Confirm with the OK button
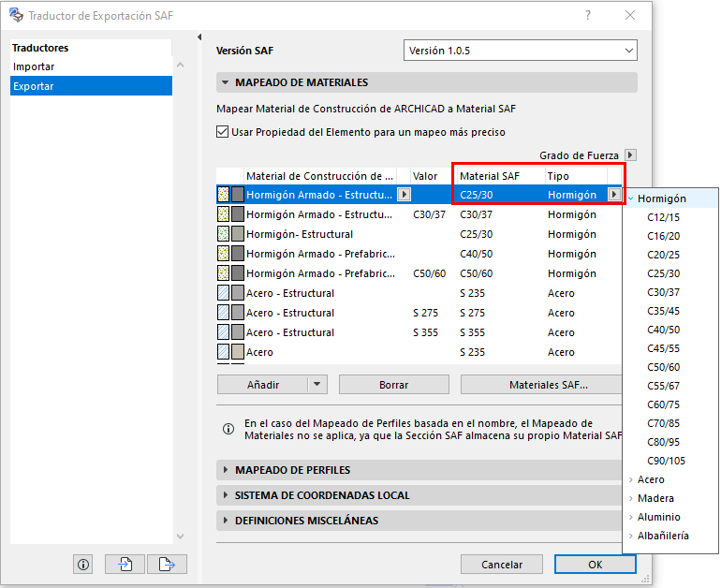721x588 pixels. 595,564
